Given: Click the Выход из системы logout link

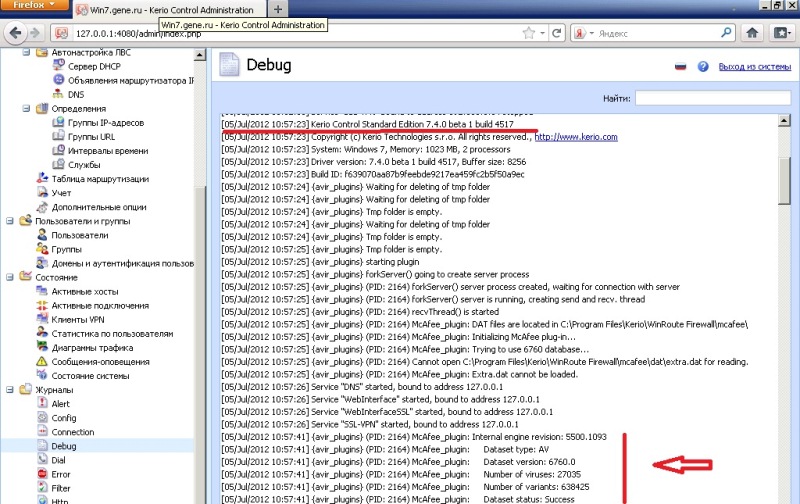Looking at the screenshot, I should click(755, 67).
